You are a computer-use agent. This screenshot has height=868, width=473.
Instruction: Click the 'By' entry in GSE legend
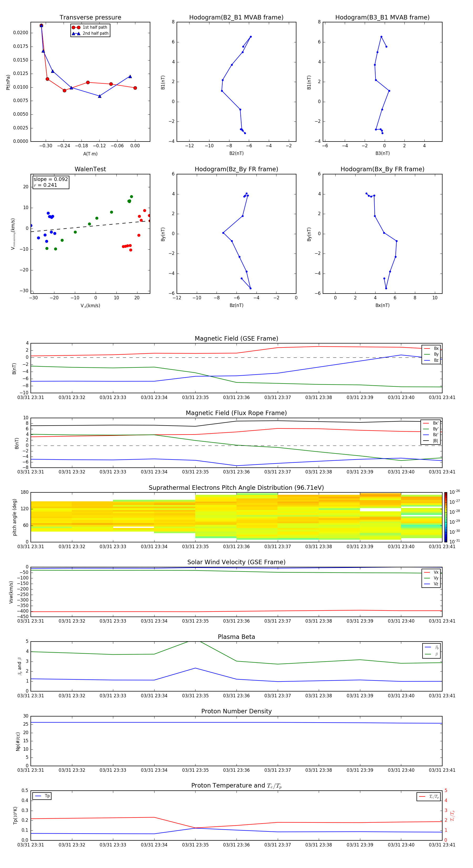tap(431, 355)
